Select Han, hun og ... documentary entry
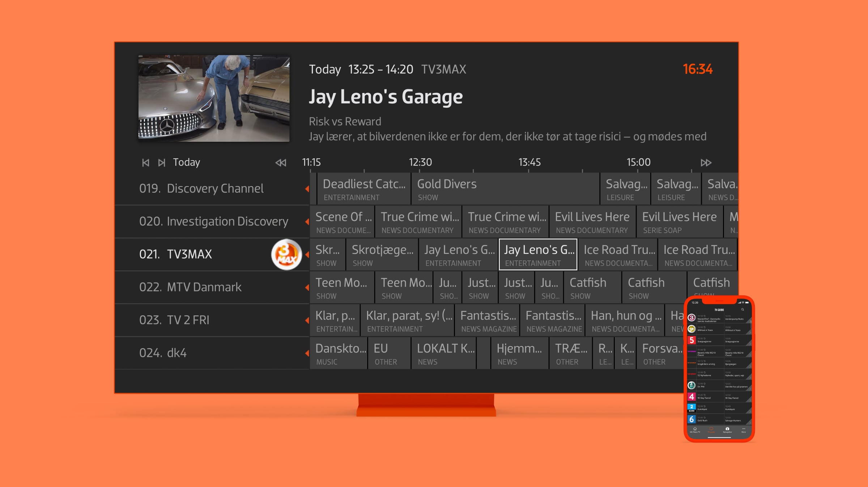The image size is (868, 487). coord(625,320)
